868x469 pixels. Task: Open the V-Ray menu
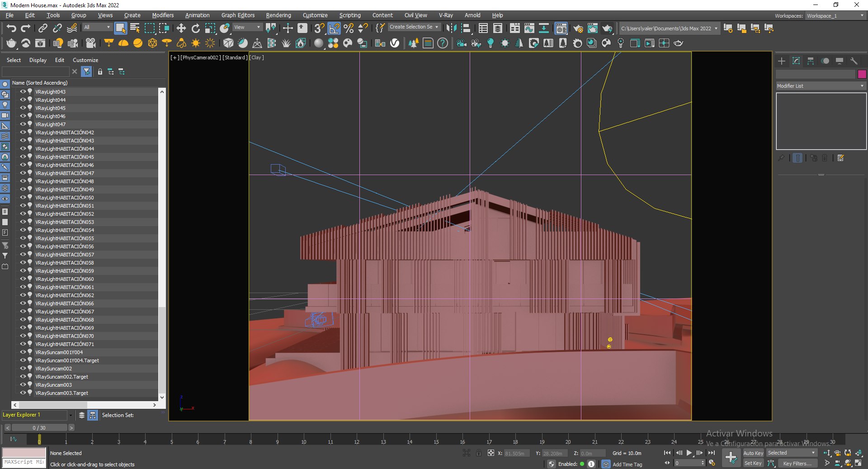(446, 15)
